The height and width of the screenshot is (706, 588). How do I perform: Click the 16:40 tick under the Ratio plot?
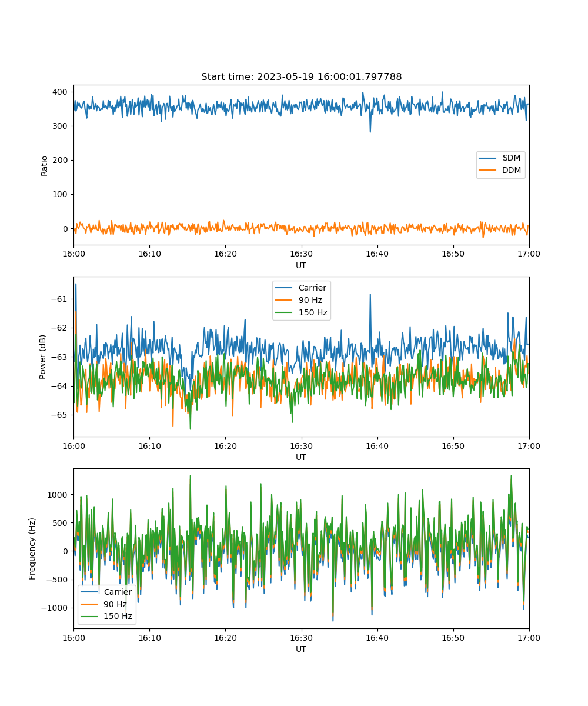coord(377,254)
